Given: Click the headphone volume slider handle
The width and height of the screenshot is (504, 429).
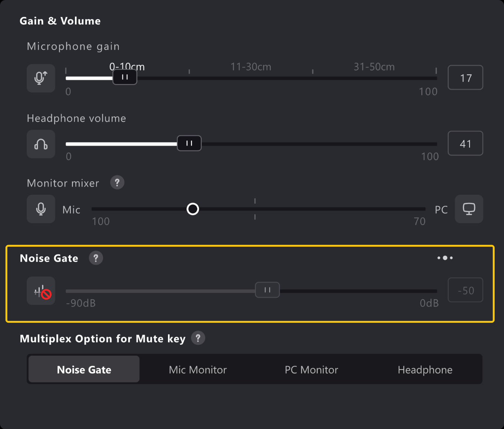Looking at the screenshot, I should [189, 143].
